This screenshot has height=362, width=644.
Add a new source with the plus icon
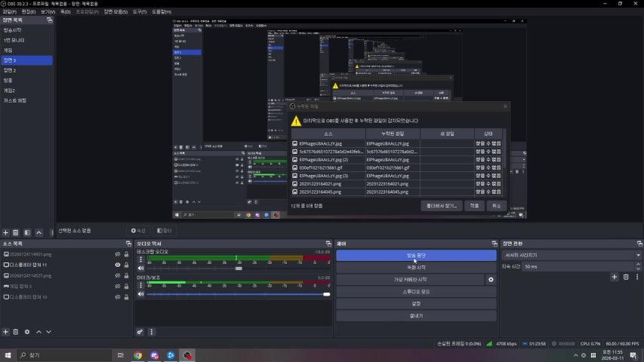coord(5,331)
